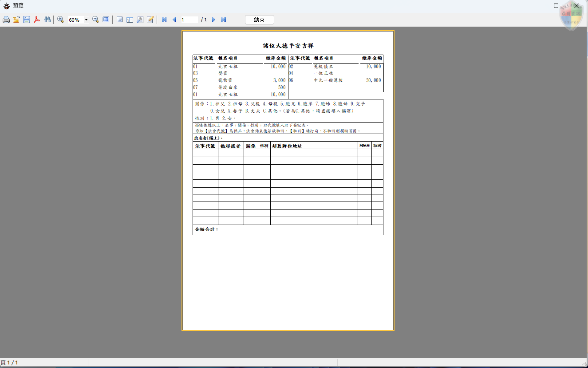Toggle the thumbnails panel icon

pyautogui.click(x=130, y=20)
